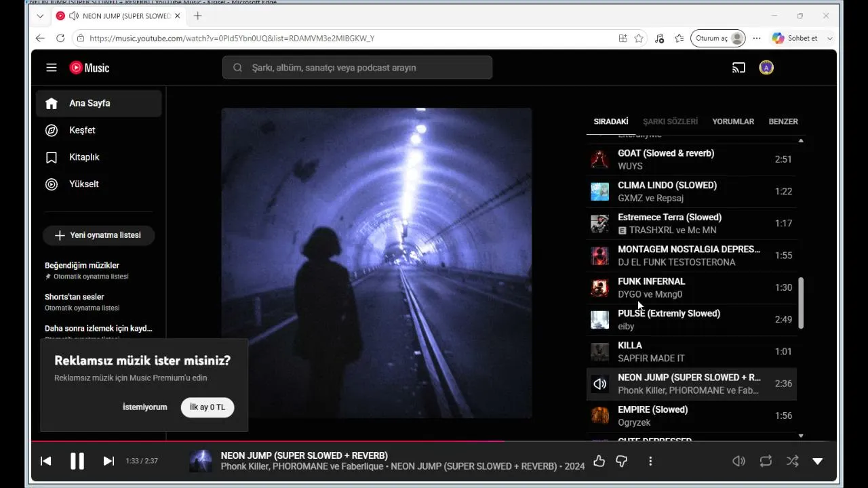Image resolution: width=868 pixels, height=488 pixels.
Task: Play MONTAGEM NOSTALGIA DEPRES... from the queue
Action: coord(692,256)
